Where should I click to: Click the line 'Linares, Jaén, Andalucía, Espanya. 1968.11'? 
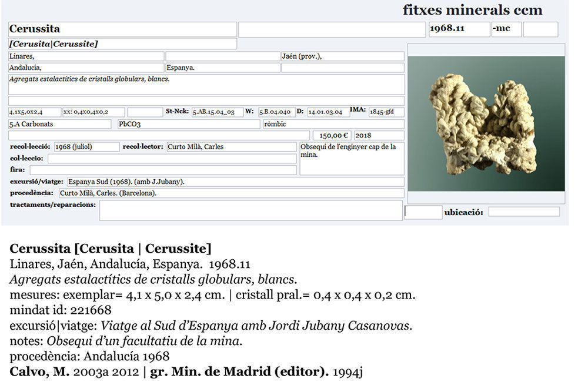pyautogui.click(x=130, y=264)
